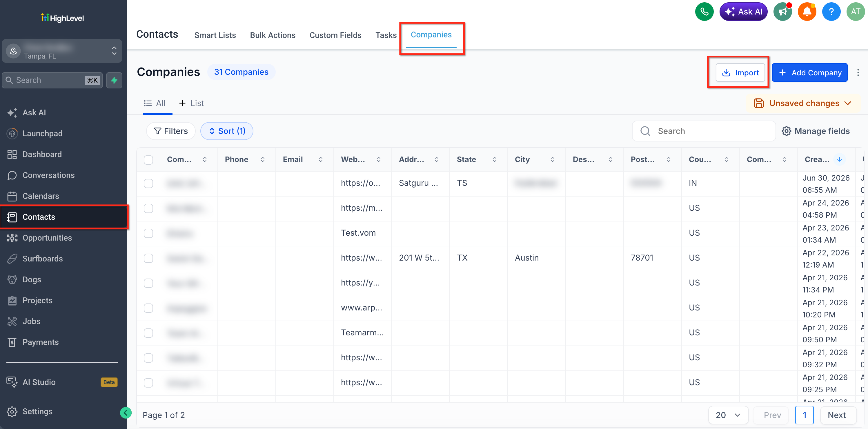Screen dimensions: 868x429
Task: Sort by the City column arrows
Action: [552, 159]
